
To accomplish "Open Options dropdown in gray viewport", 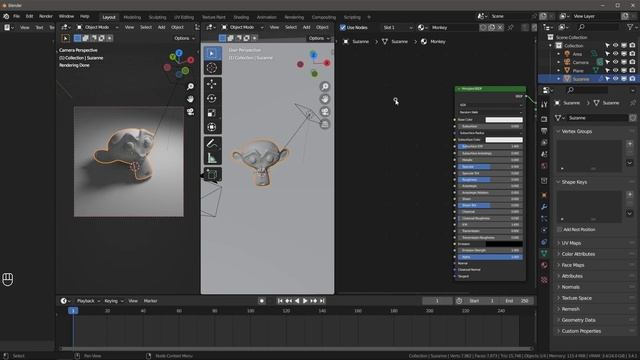I will [x=319, y=38].
